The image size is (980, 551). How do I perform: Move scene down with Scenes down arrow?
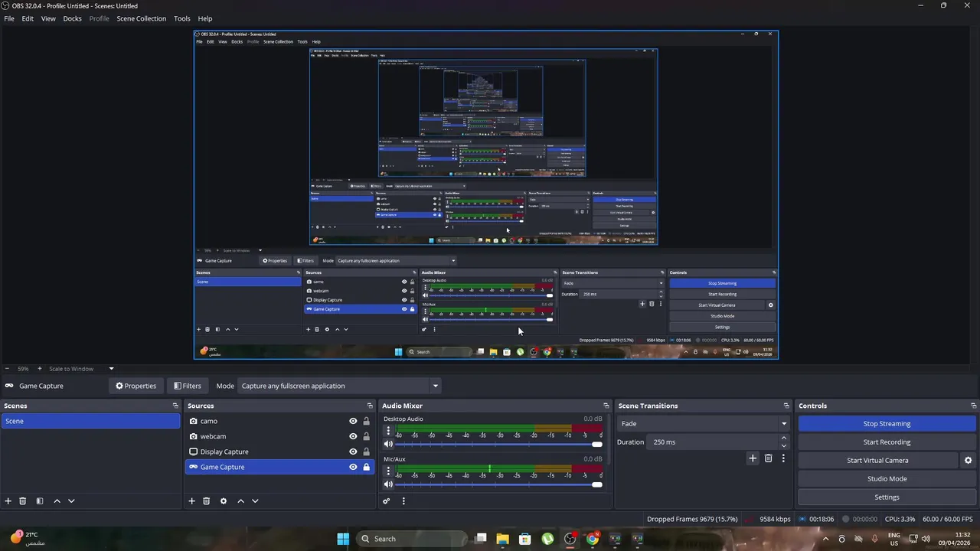(71, 501)
